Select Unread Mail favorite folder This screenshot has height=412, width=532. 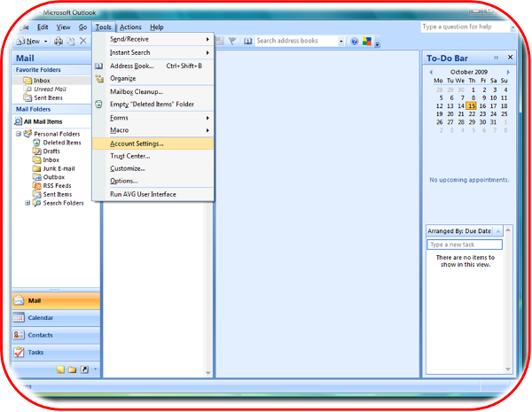[50, 89]
